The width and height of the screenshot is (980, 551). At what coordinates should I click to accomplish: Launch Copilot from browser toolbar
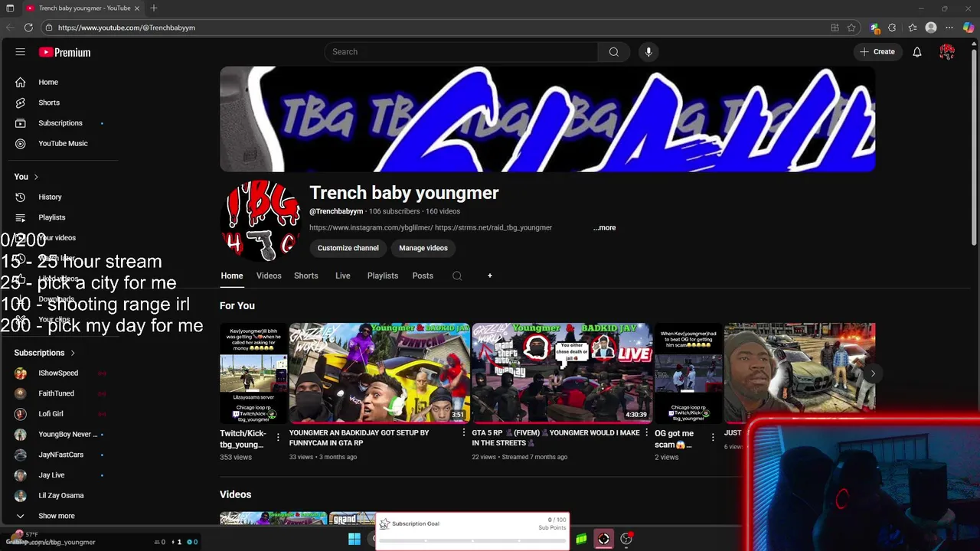(969, 28)
